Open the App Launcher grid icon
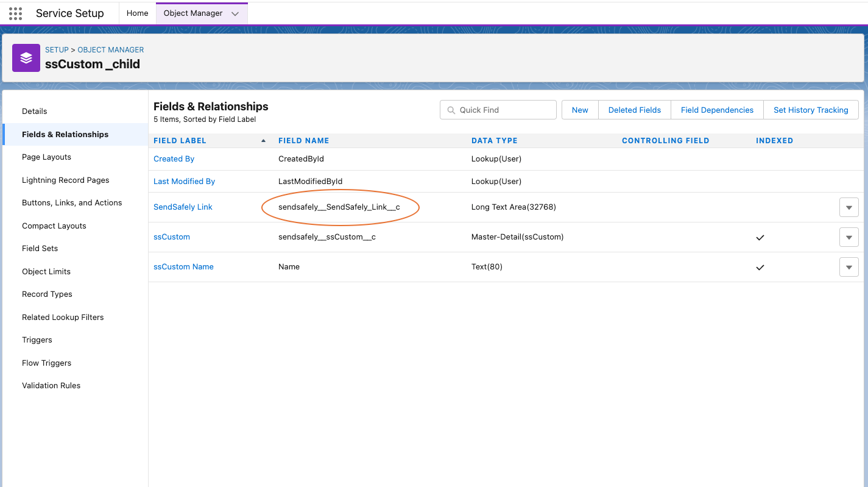 click(x=15, y=13)
